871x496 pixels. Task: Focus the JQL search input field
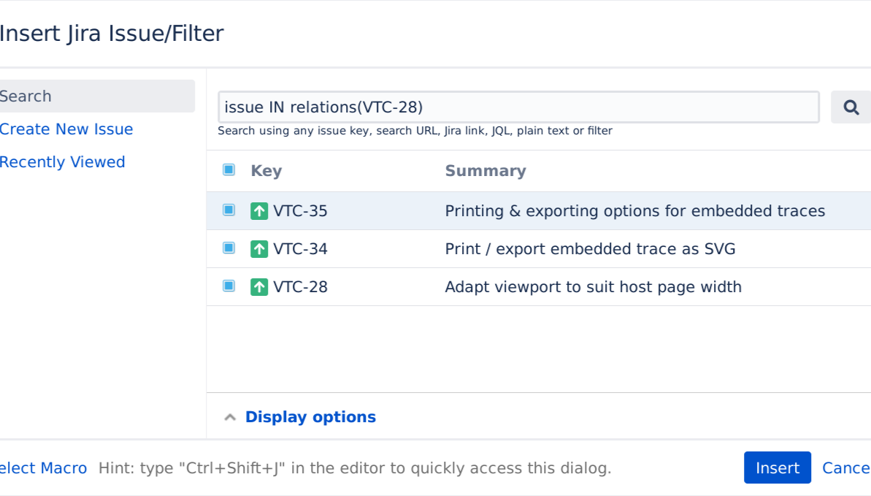pyautogui.click(x=518, y=107)
